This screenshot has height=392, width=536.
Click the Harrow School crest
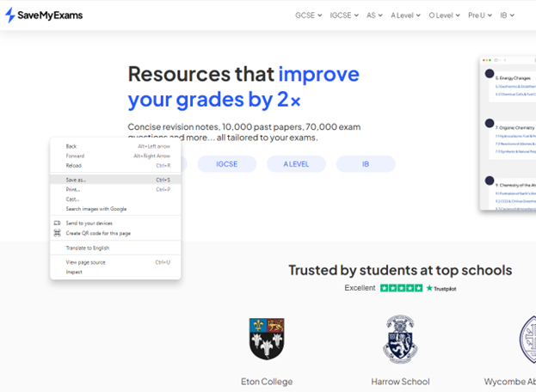pos(400,339)
